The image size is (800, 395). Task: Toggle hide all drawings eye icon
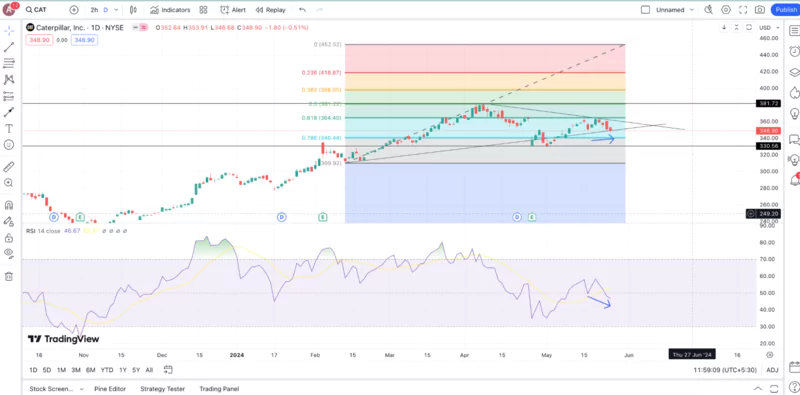9,253
